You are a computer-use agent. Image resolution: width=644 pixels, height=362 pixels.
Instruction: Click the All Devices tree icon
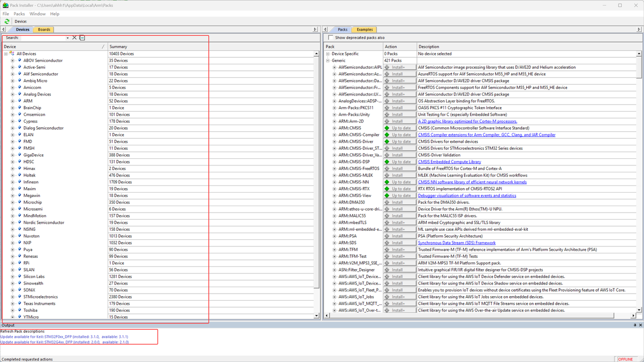[x=12, y=54]
